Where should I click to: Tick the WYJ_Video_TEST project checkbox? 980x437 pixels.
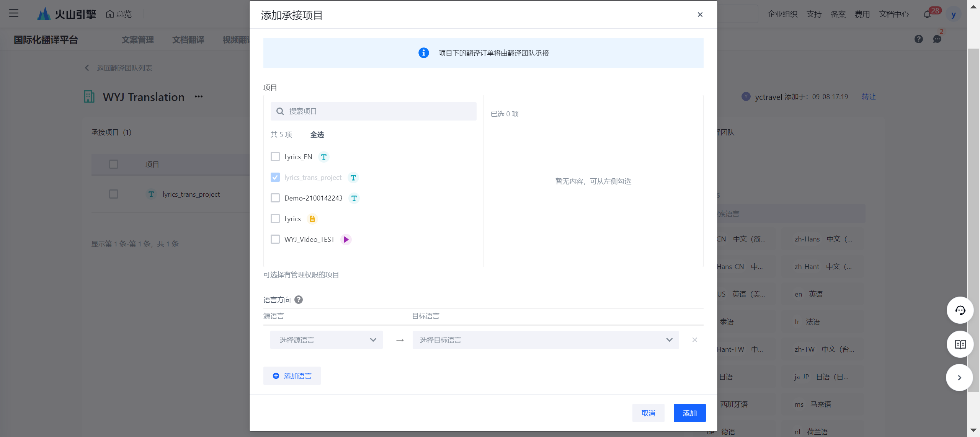click(275, 239)
